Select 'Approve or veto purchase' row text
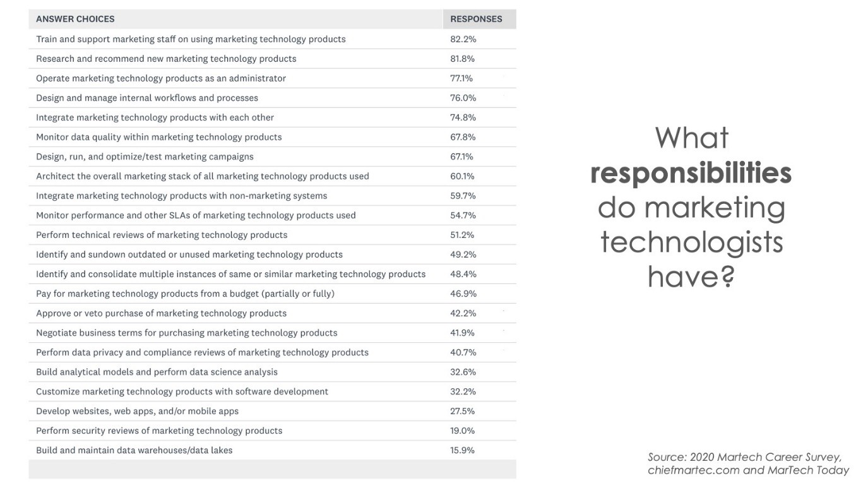The width and height of the screenshot is (868, 488). pos(161,313)
